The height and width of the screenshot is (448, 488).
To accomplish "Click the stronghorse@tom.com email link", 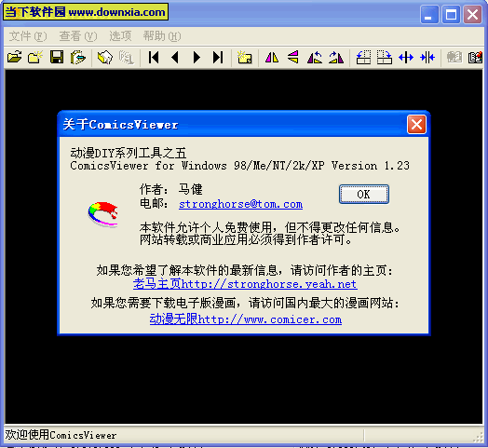I will (240, 204).
